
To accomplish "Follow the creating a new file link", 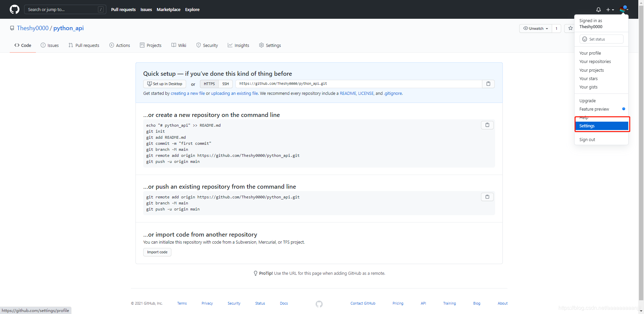I will pyautogui.click(x=188, y=93).
